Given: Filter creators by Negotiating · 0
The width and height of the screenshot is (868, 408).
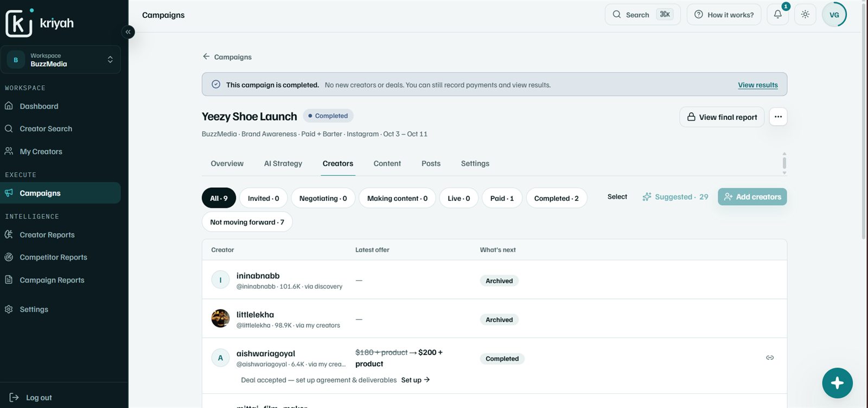Looking at the screenshot, I should coord(323,198).
